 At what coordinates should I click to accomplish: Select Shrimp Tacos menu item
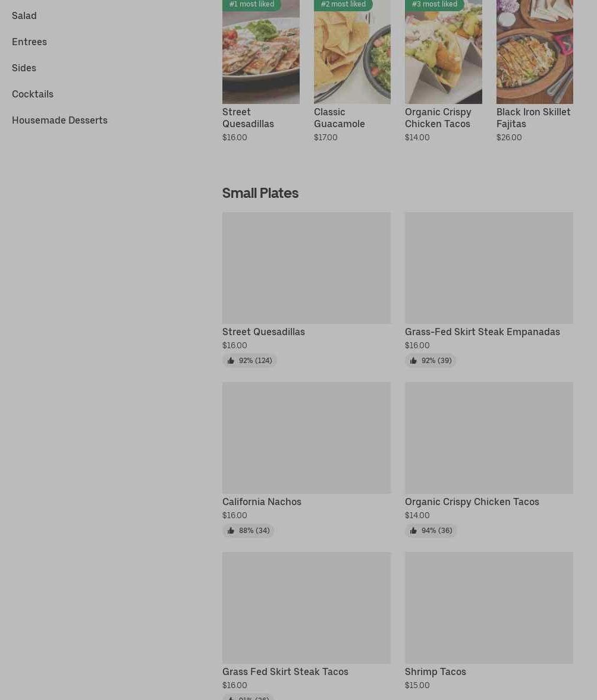(435, 671)
